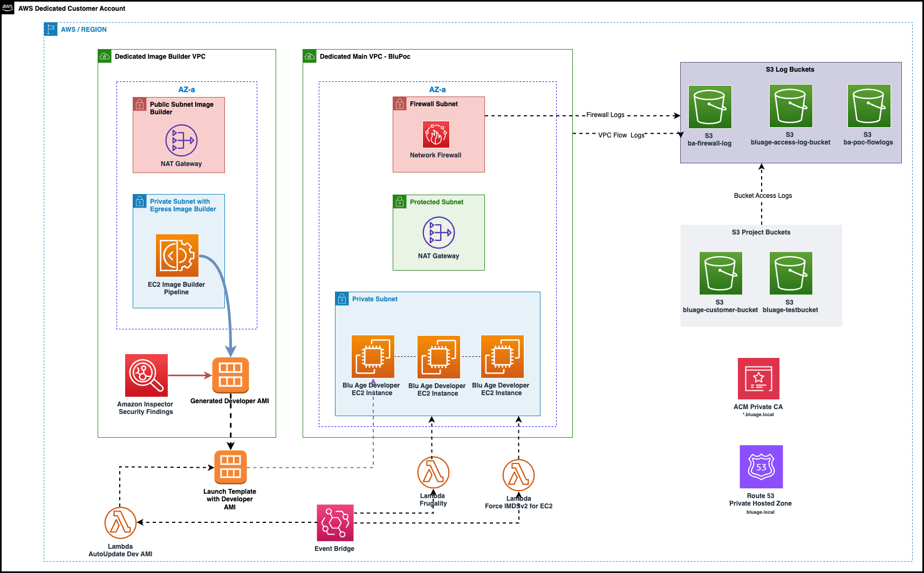Click the Event Bridge icon
This screenshot has height=573, width=924.
click(x=334, y=522)
